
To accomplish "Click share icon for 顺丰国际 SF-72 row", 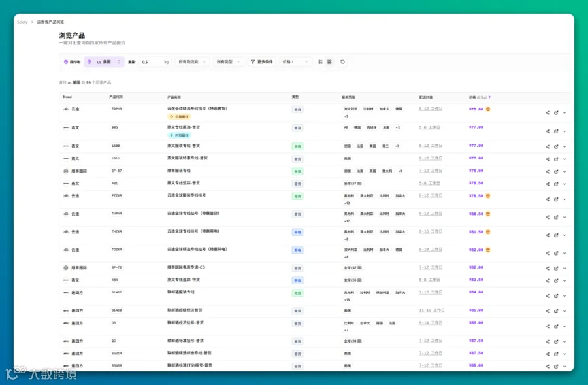I will point(548,268).
